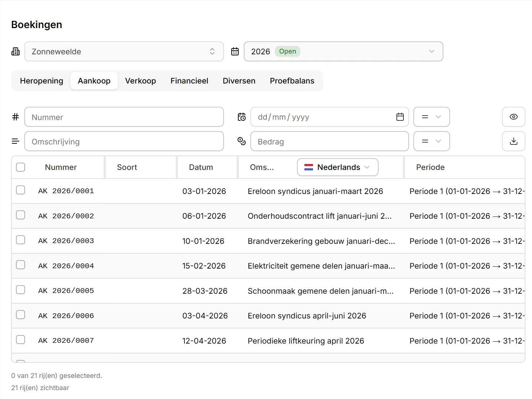Click the dd/mm/yyyy date field
Screen dimensions: 532x399
[330, 117]
